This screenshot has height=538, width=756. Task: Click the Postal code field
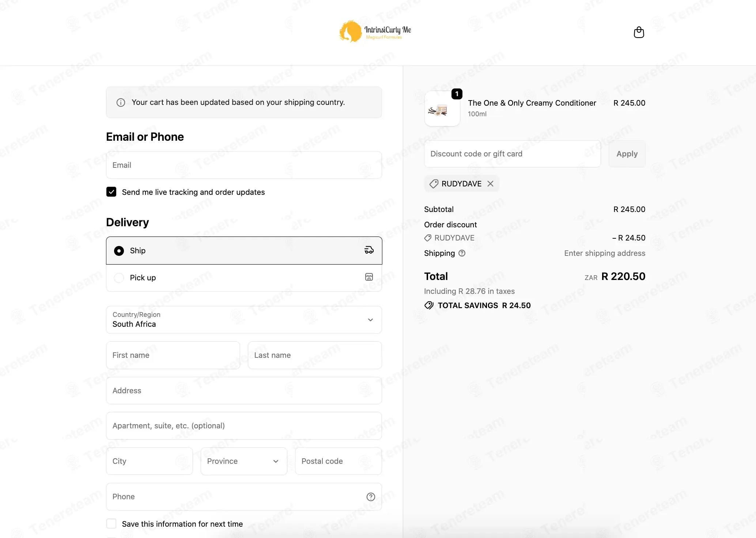pos(339,461)
